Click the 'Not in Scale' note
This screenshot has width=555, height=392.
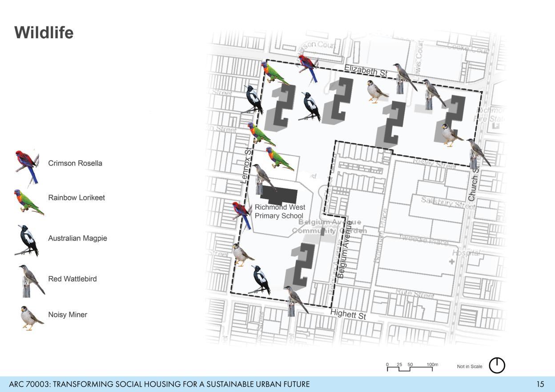470,366
